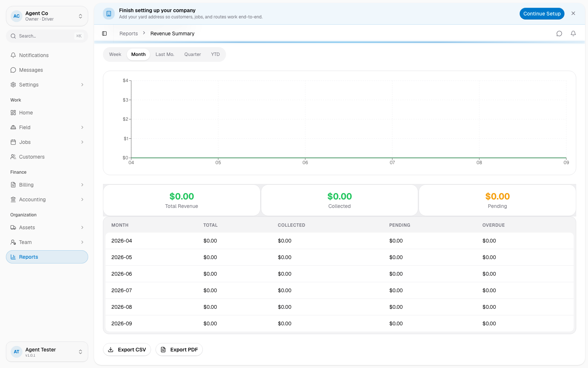Click the TOTAL column header

tap(211, 225)
